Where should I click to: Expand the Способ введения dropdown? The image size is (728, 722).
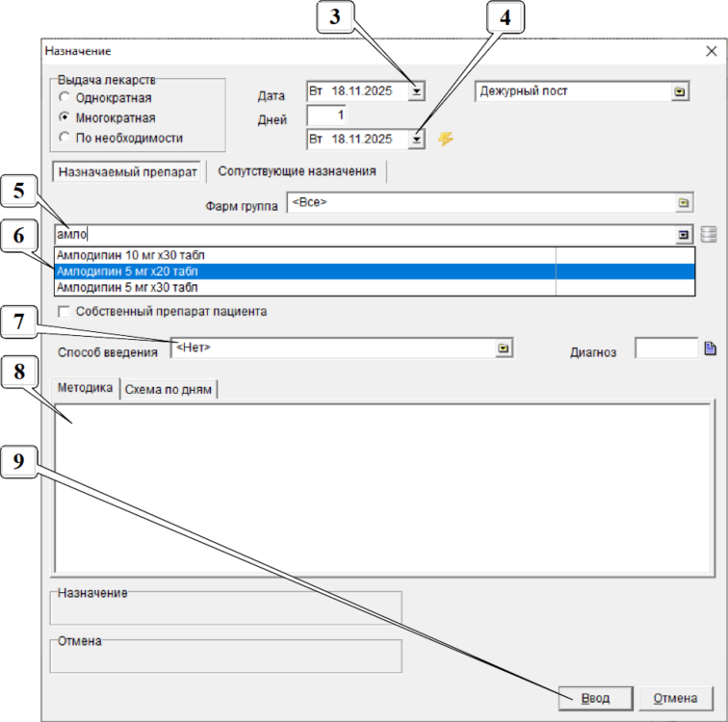[502, 348]
